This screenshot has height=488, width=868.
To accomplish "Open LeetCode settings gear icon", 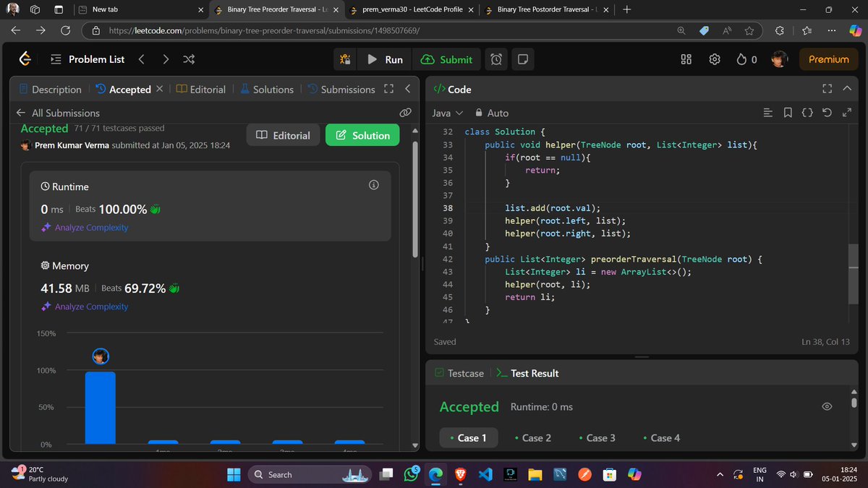I will click(x=715, y=59).
